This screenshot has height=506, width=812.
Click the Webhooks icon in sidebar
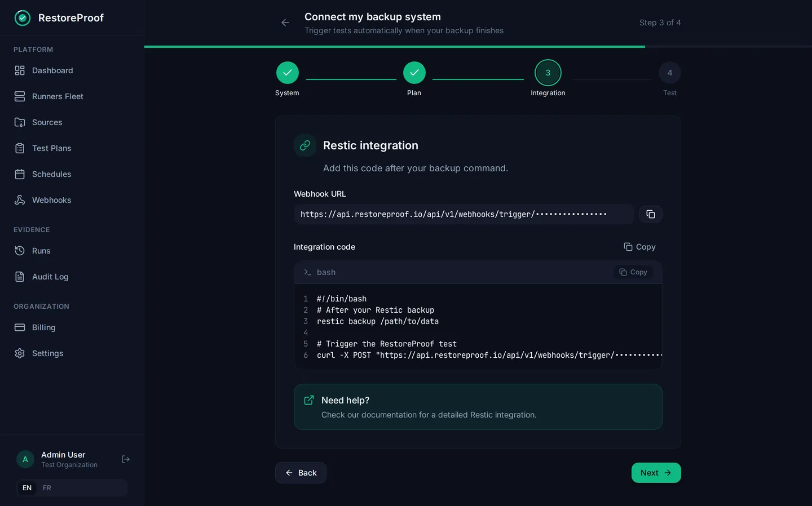click(20, 200)
